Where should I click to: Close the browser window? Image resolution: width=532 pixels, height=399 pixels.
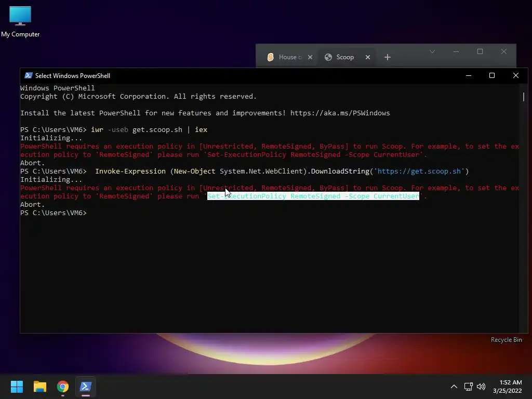tap(504, 51)
